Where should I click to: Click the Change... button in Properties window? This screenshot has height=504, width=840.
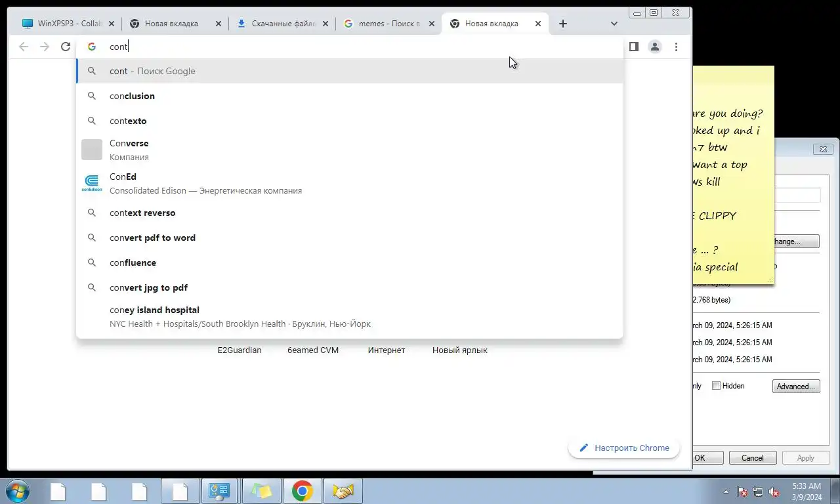tap(796, 241)
